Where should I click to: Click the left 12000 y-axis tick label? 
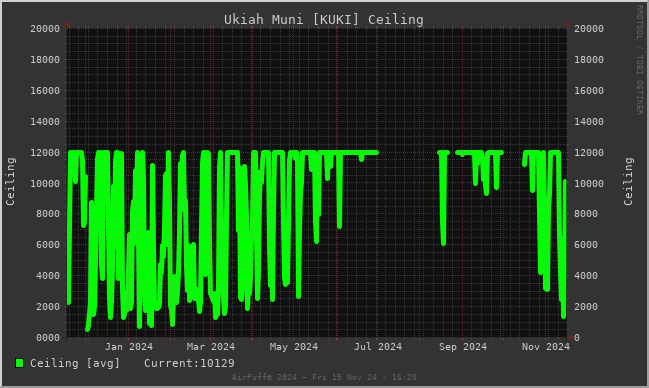[45, 152]
